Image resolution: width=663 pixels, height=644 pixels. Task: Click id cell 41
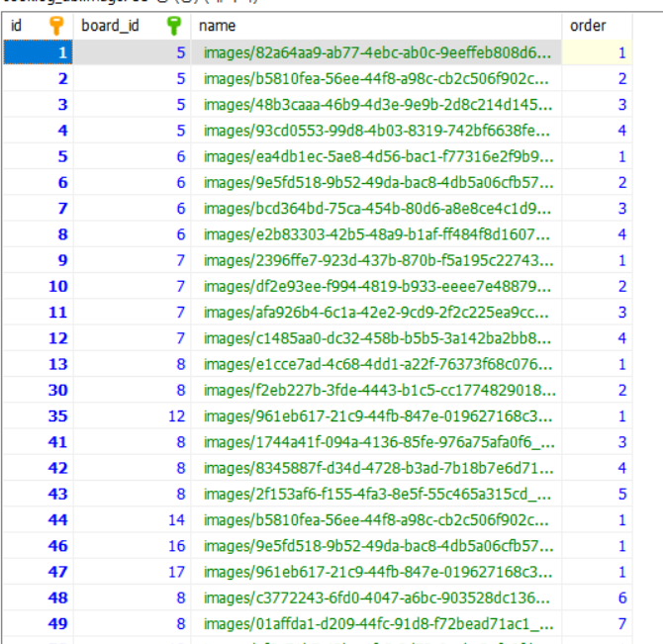(x=38, y=442)
